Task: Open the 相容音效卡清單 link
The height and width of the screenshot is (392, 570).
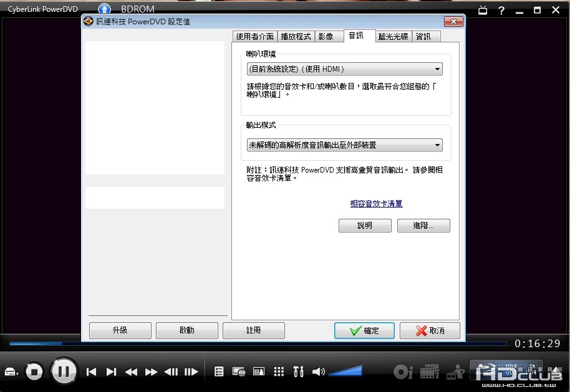Action: click(x=376, y=204)
